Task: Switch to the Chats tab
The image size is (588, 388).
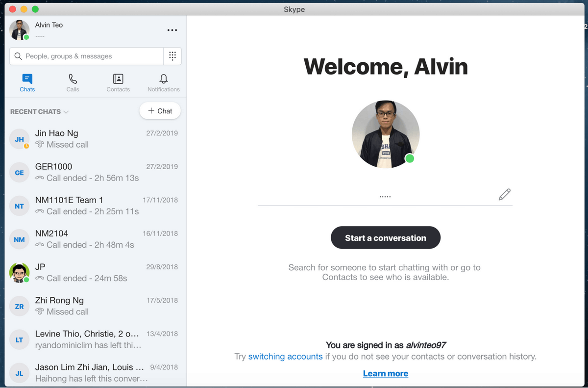Action: pyautogui.click(x=27, y=82)
